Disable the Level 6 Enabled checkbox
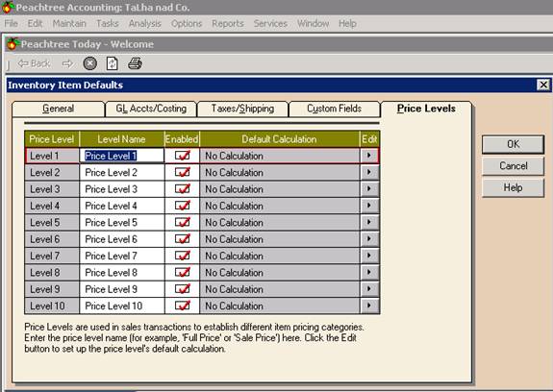The width and height of the screenshot is (553, 392). click(x=183, y=239)
